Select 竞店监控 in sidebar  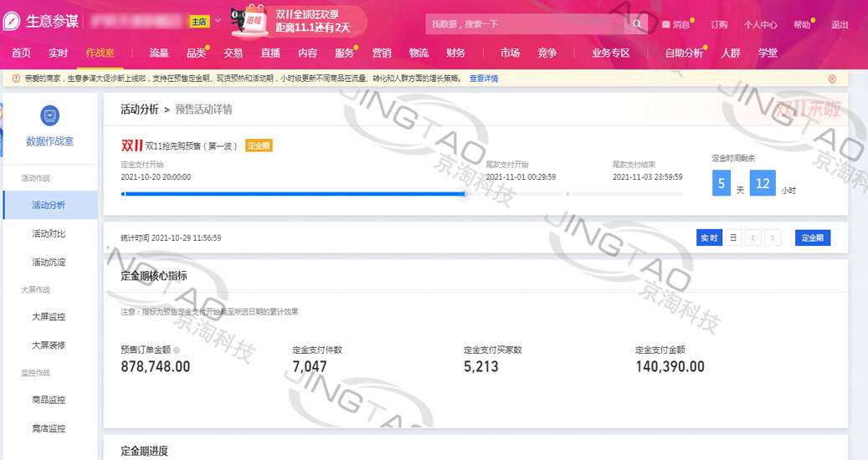[49, 428]
